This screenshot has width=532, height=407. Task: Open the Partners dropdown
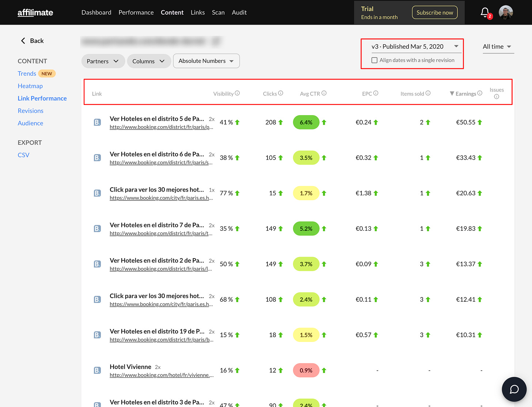coord(103,61)
